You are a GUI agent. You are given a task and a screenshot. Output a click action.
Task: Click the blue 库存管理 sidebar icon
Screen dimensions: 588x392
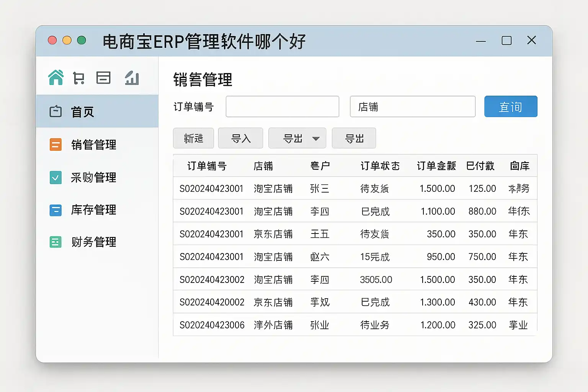(x=56, y=210)
